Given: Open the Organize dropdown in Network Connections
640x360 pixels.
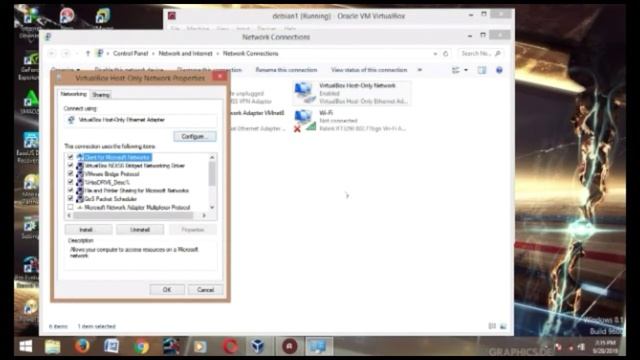Looking at the screenshot, I should [65, 70].
